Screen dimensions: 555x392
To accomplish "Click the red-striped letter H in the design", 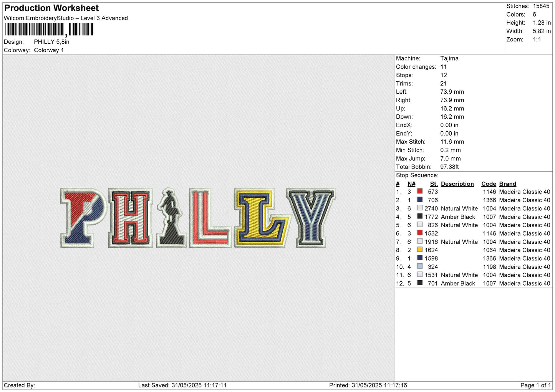I will (131, 218).
